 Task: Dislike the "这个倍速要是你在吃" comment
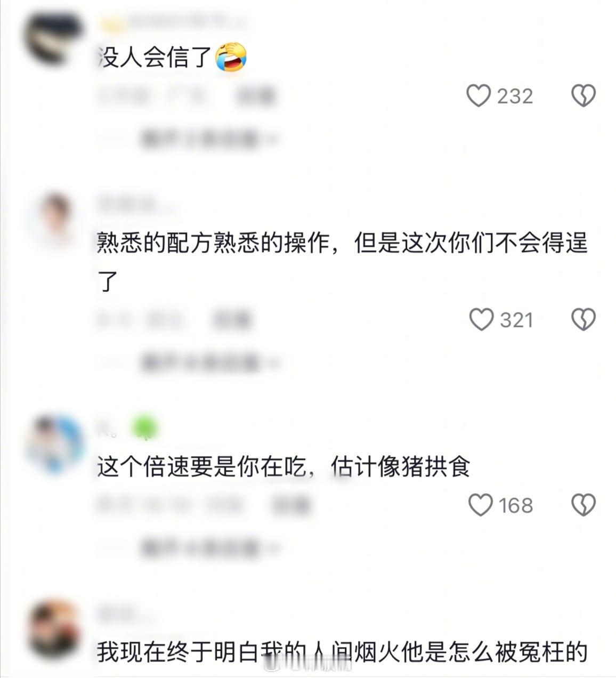pyautogui.click(x=583, y=505)
